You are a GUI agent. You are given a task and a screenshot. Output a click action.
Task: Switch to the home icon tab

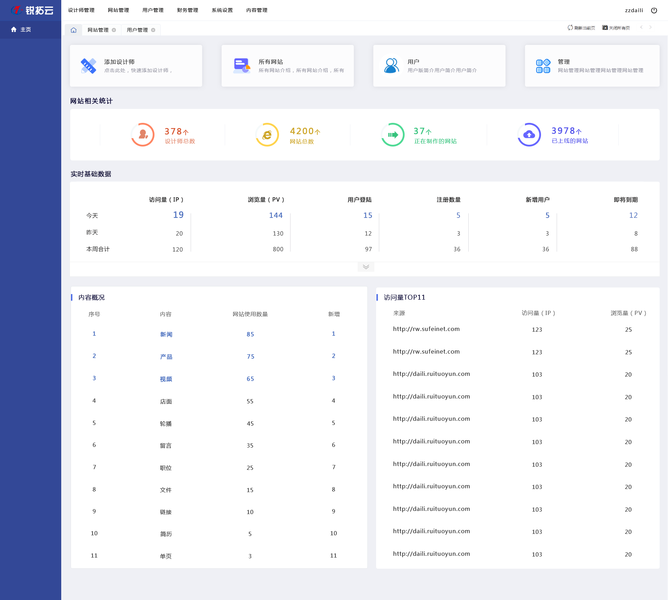(x=74, y=30)
